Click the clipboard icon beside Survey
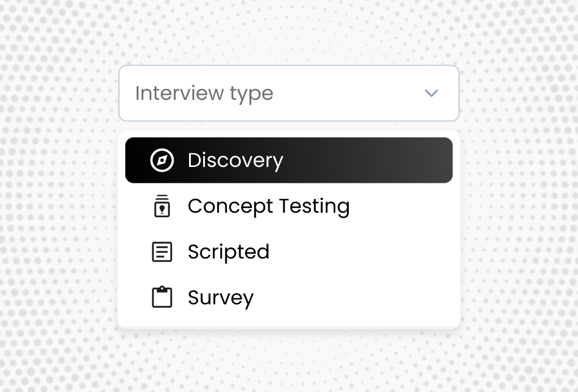The width and height of the screenshot is (578, 392). tap(161, 297)
